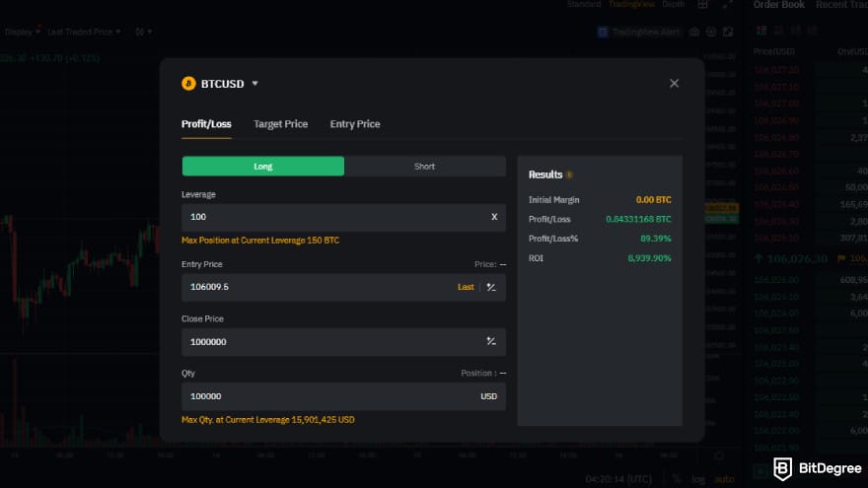Open the Display dropdown on chart toolbar
The image size is (868, 488).
(x=22, y=32)
